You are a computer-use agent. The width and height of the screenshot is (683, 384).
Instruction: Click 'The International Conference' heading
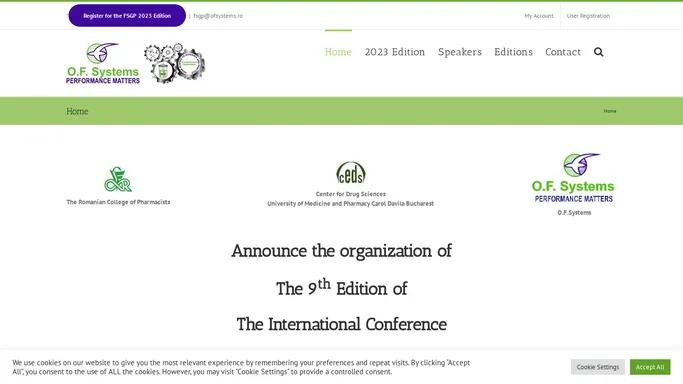pos(342,324)
